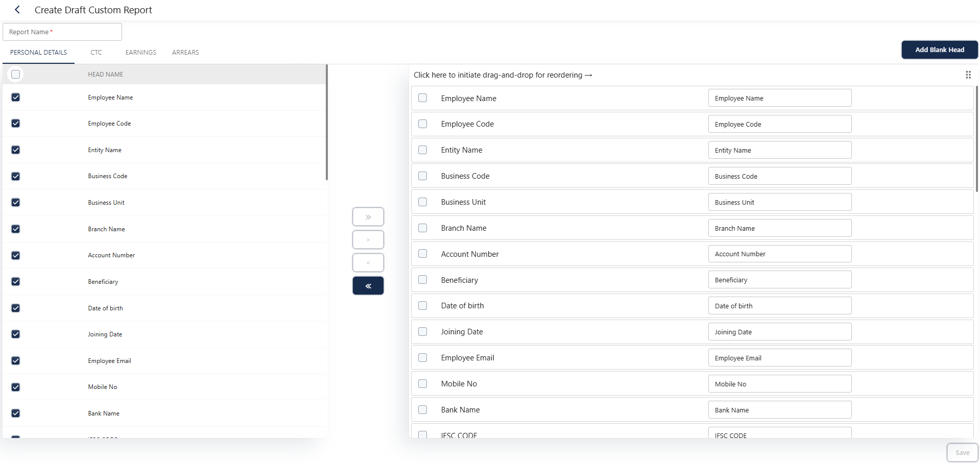Check Employee Email in the right panel
The width and height of the screenshot is (980, 463).
coord(423,358)
